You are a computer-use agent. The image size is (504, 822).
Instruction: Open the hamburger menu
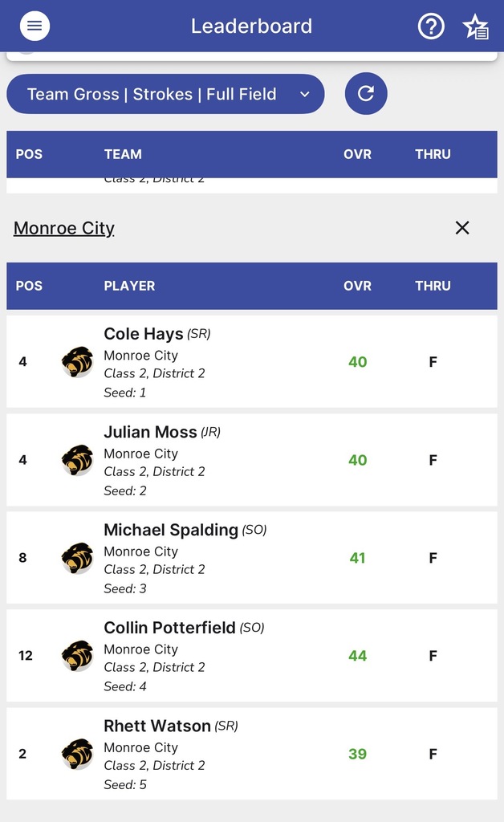coord(35,26)
